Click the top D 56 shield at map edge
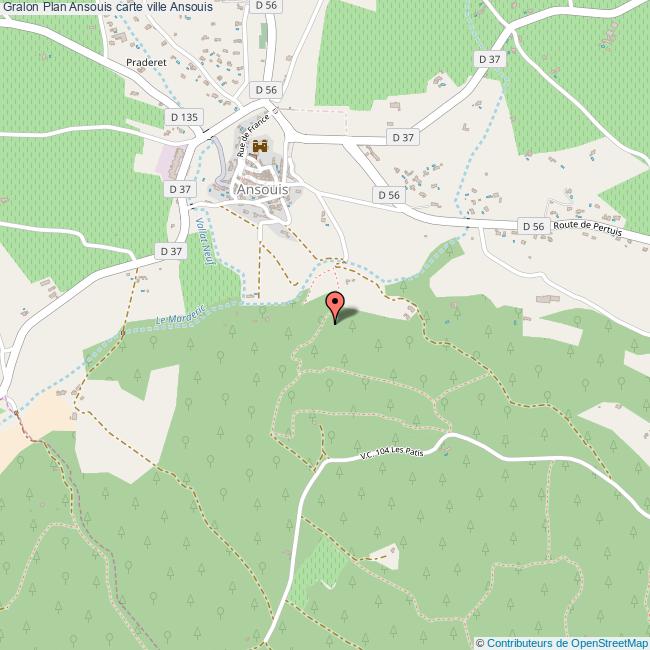Viewport: 650px width, 650px height. tap(266, 6)
